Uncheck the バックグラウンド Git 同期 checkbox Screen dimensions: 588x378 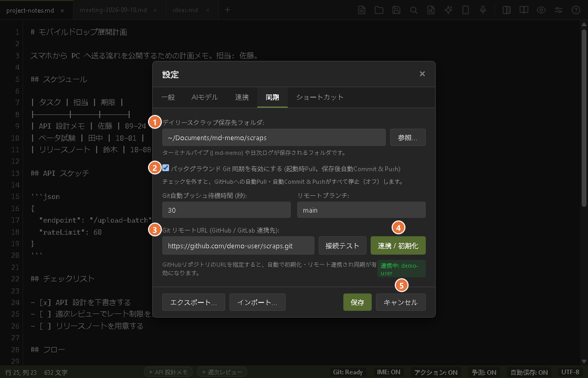[x=166, y=168]
